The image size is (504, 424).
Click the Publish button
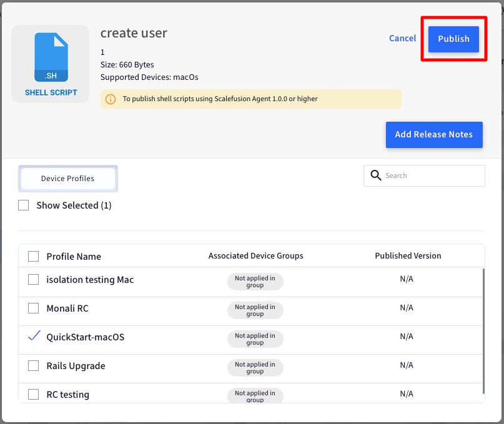[453, 39]
